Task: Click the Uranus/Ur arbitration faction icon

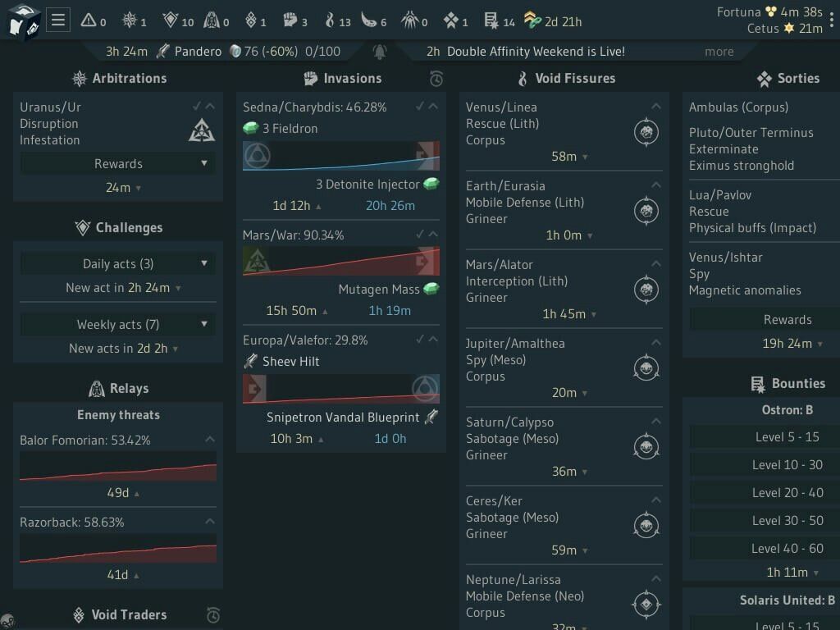Action: (x=202, y=130)
